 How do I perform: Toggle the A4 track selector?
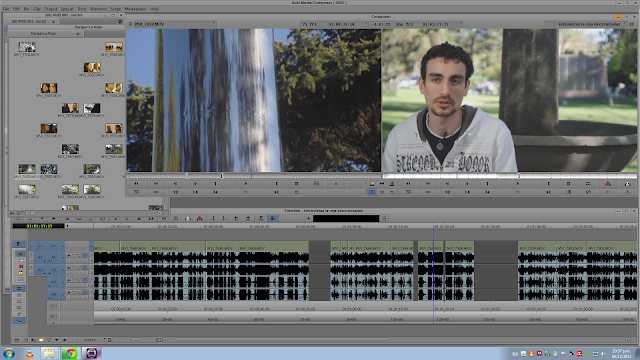(53, 294)
